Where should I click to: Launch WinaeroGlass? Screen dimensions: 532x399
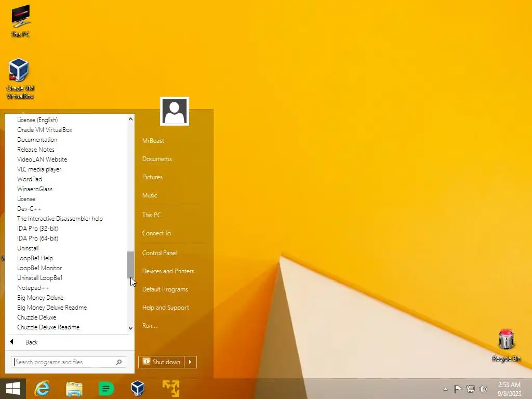coord(35,189)
